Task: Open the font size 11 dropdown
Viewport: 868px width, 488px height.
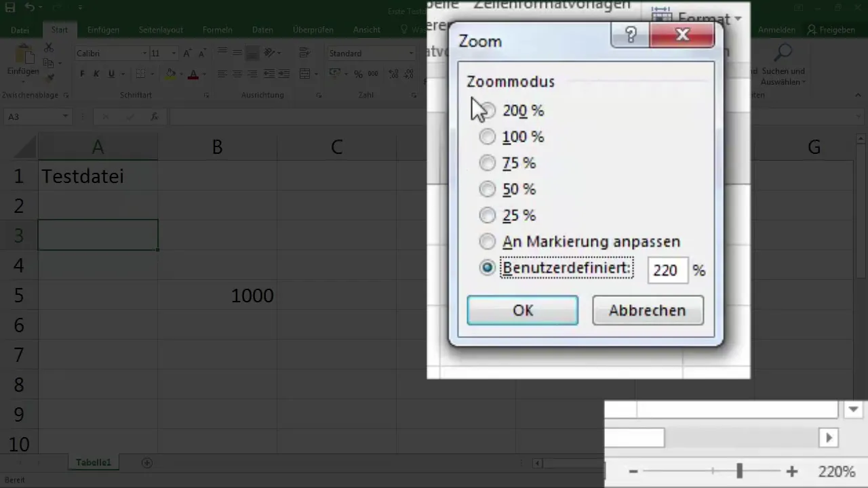Action: (x=174, y=54)
